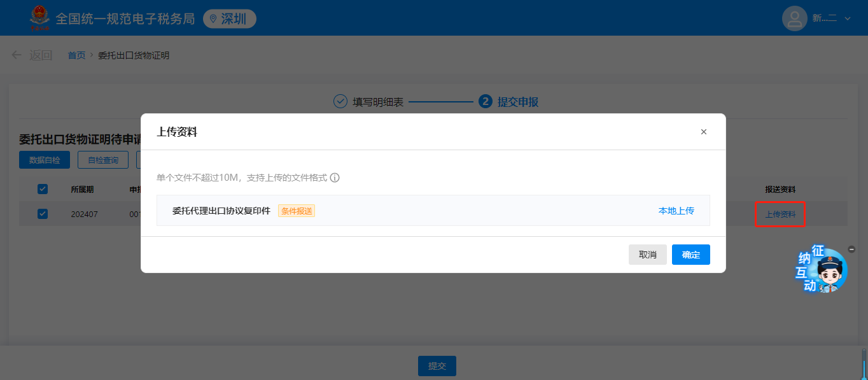
Task: Expand the account dropdown arrow
Action: click(847, 19)
